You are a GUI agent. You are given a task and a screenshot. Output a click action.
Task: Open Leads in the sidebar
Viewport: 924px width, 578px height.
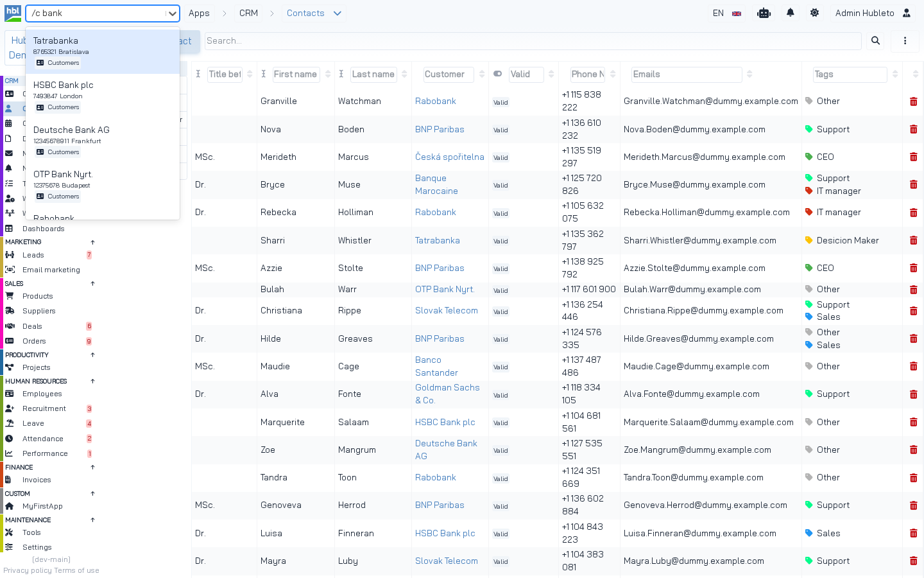[x=33, y=255]
